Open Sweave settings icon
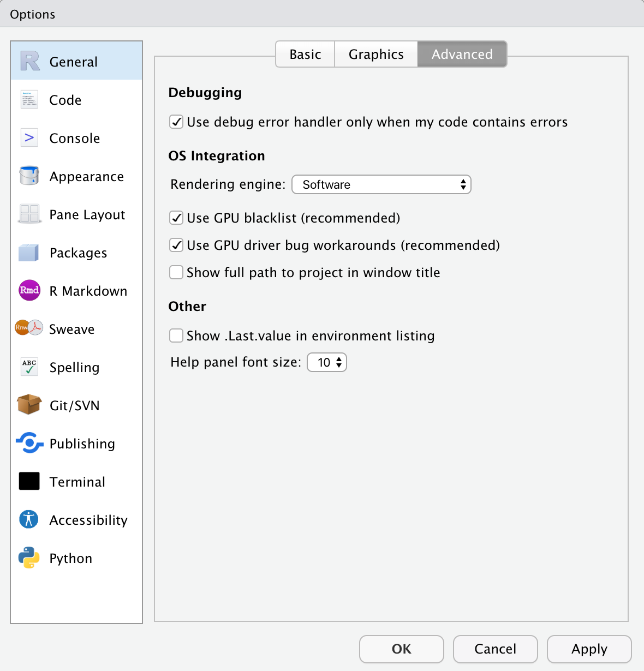Viewport: 644px width, 671px height. 28,328
